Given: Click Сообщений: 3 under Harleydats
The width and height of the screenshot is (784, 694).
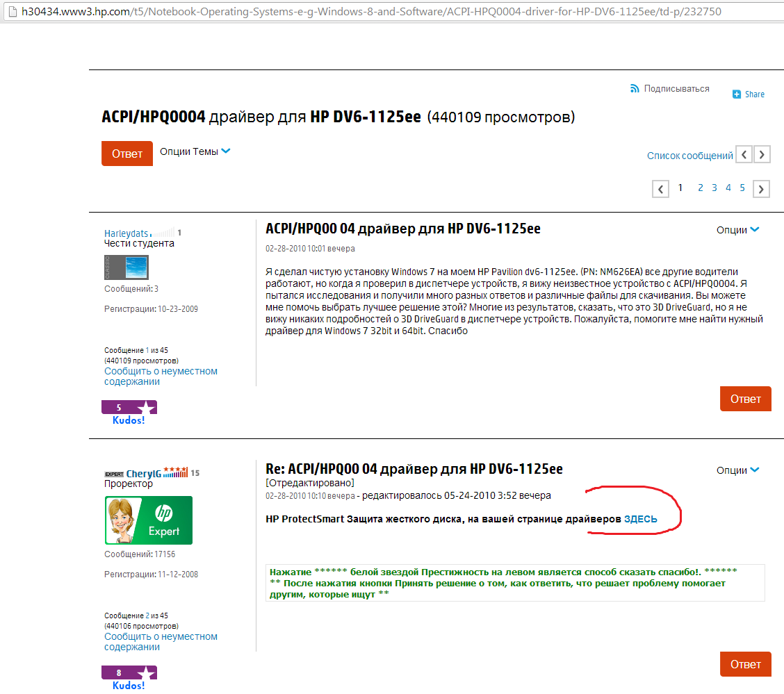Looking at the screenshot, I should tap(131, 289).
